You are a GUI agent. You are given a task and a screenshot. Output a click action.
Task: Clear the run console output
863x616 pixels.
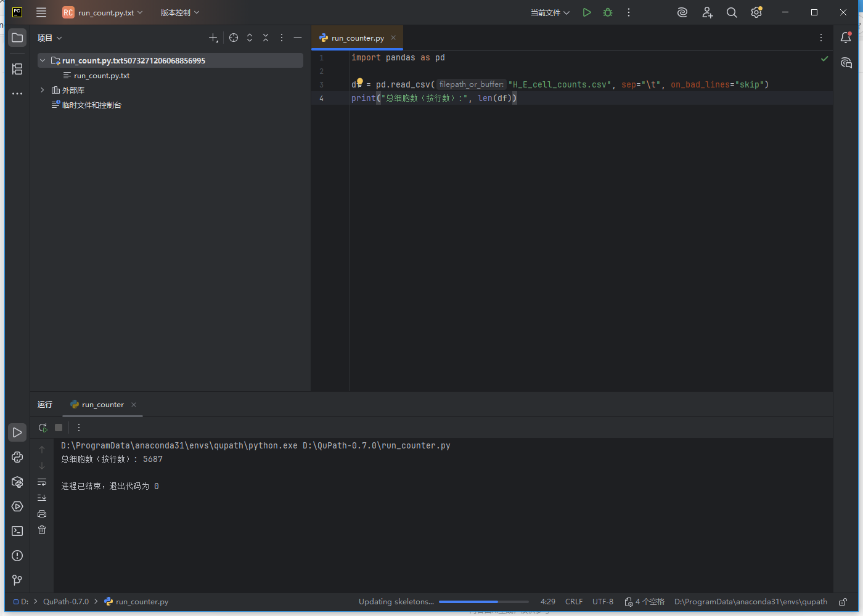41,530
